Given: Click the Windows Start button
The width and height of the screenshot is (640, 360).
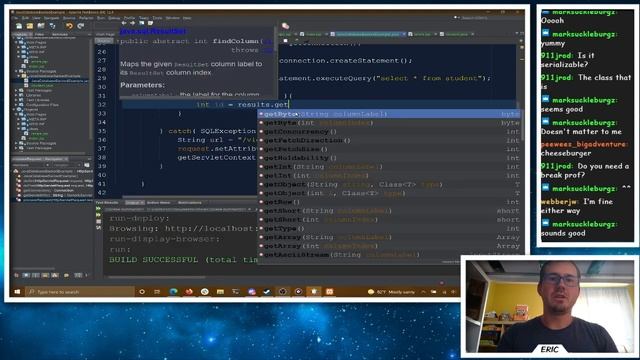Looking at the screenshot, I should [x=17, y=292].
